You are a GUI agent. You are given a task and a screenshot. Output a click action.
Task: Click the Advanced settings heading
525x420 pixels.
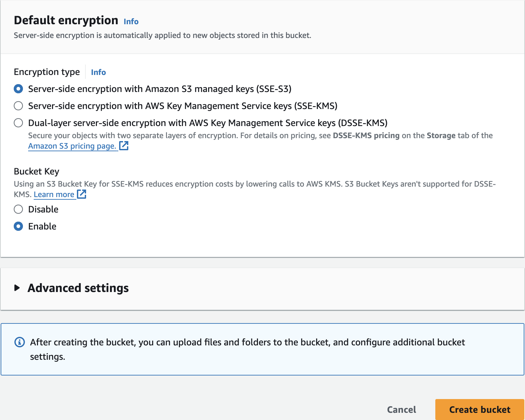[78, 288]
